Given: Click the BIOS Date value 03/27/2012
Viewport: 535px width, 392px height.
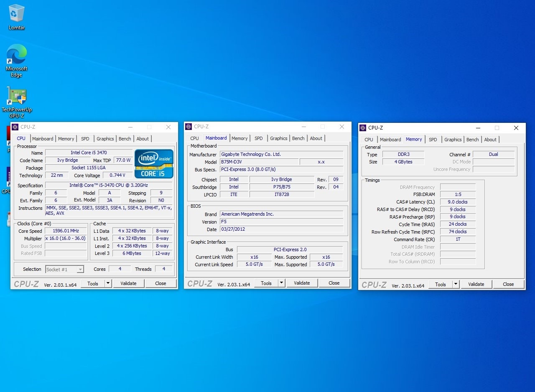Looking at the screenshot, I should [282, 229].
